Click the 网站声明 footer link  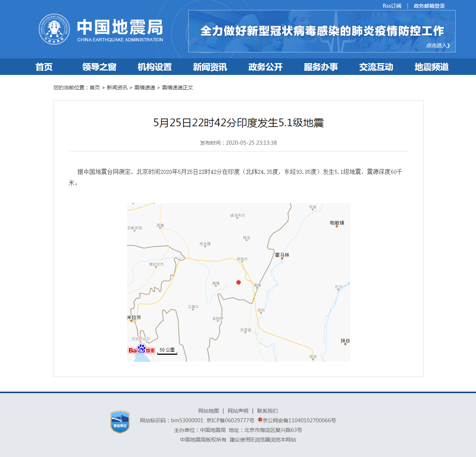pos(238,411)
